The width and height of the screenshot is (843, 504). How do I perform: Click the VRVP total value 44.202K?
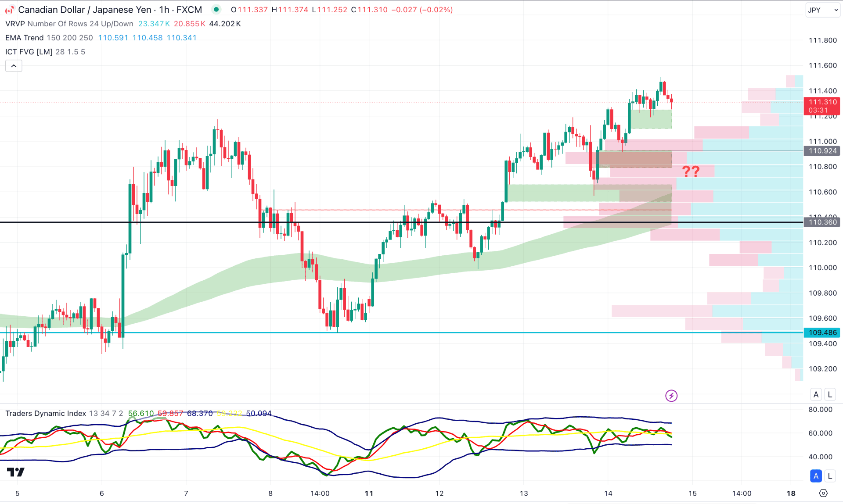(x=225, y=24)
